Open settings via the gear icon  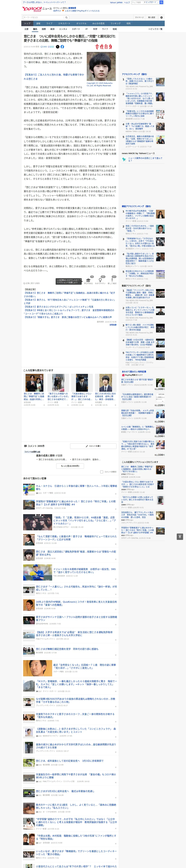pos(161,18)
